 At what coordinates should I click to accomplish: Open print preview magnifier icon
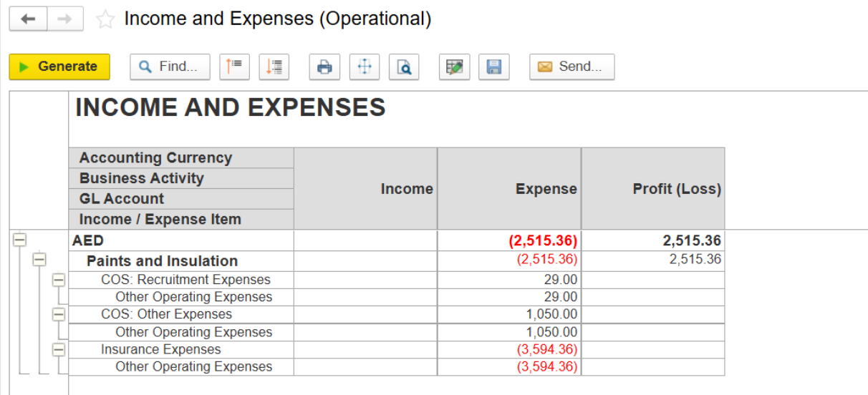405,67
